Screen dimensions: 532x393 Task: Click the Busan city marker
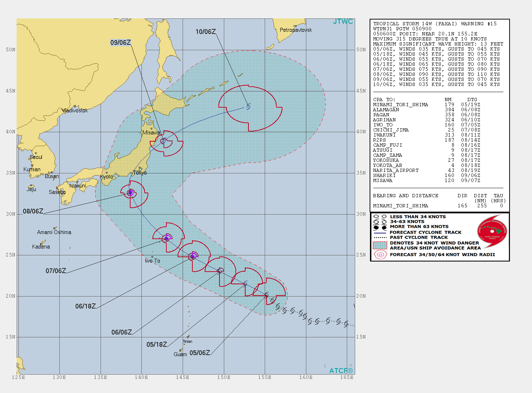52,173
